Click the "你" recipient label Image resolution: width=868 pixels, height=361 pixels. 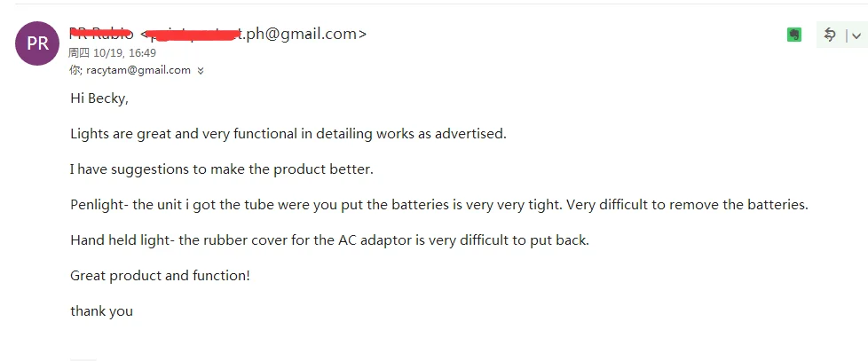click(x=75, y=70)
